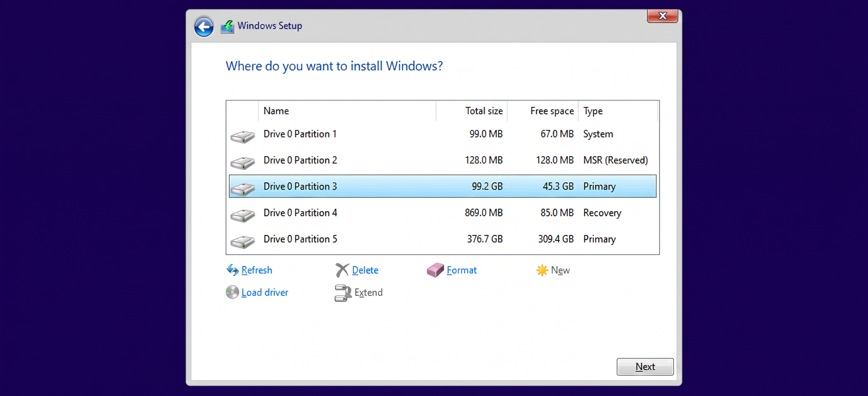Go back using the blue arrow button
This screenshot has height=396, width=868.
204,27
